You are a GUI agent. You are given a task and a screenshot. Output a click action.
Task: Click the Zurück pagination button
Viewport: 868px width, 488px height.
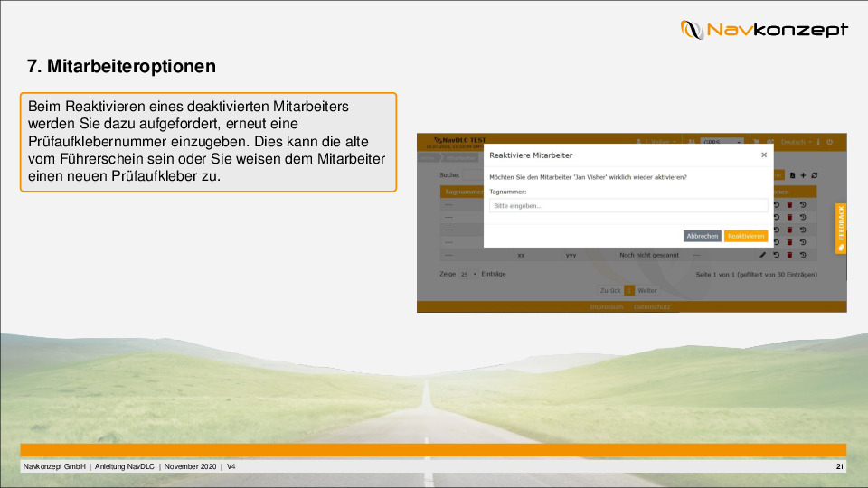(x=610, y=290)
